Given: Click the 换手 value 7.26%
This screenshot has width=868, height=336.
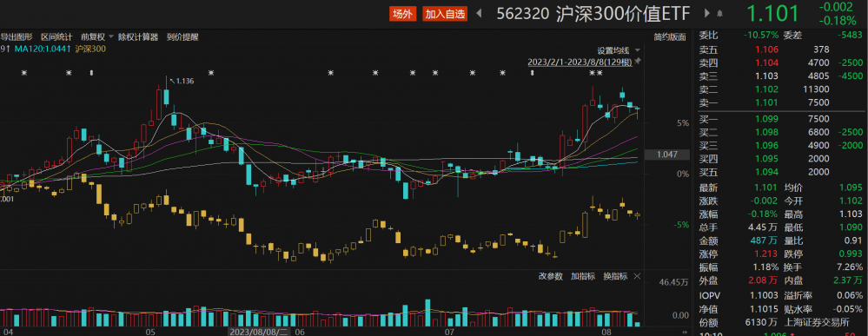Looking at the screenshot, I should tap(851, 267).
